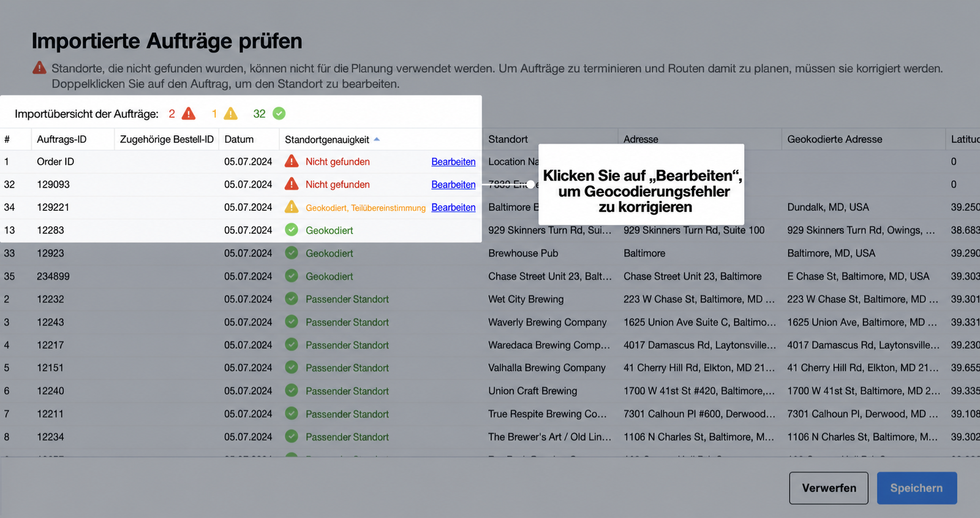Click the green check icon for order 12243
Viewport: 980px width, 518px height.
point(292,322)
